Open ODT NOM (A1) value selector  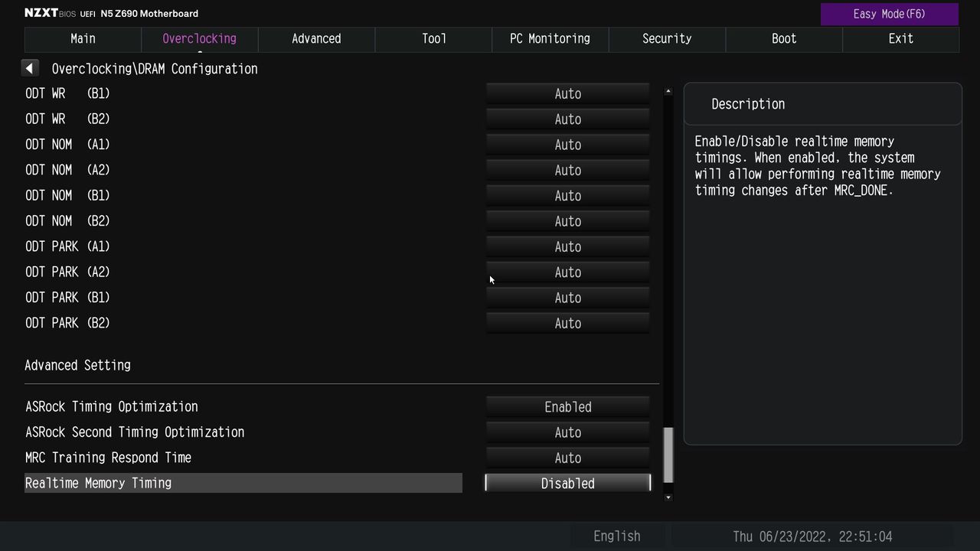[x=567, y=145]
